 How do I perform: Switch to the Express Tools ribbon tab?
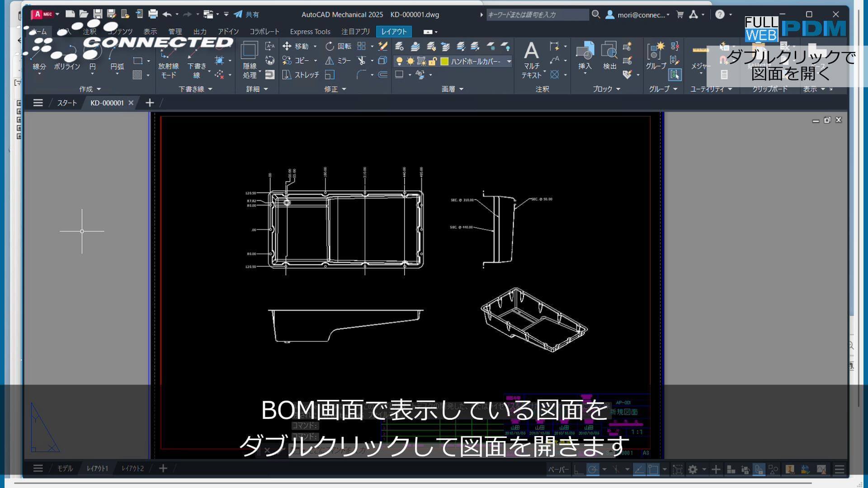[310, 31]
